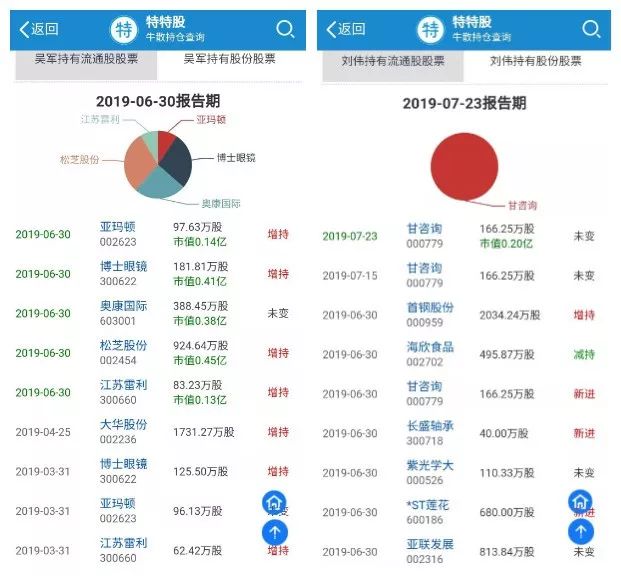Select the dark navy 博士眼镜 pie slice
Viewport: 621px width, 576px height.
pyautogui.click(x=178, y=160)
